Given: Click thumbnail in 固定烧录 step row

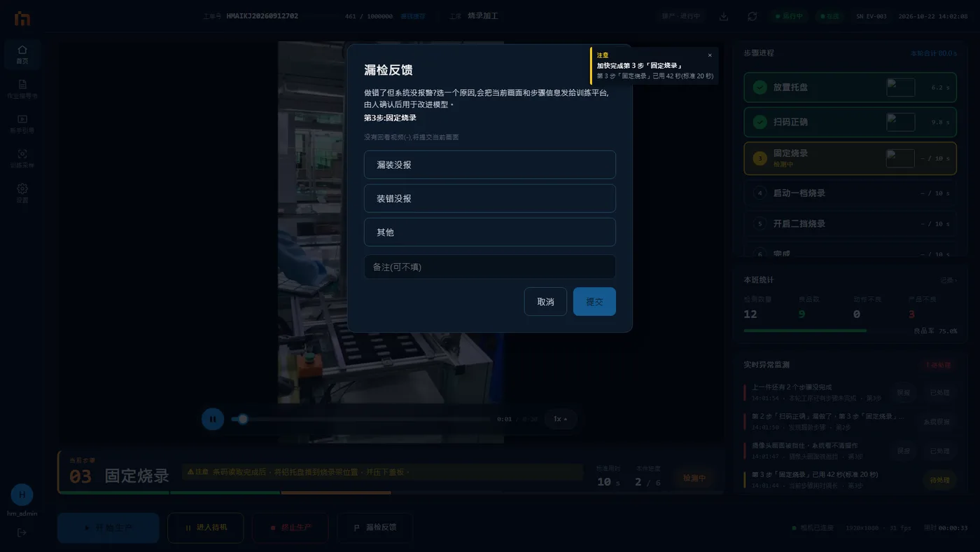Looking at the screenshot, I should point(900,158).
